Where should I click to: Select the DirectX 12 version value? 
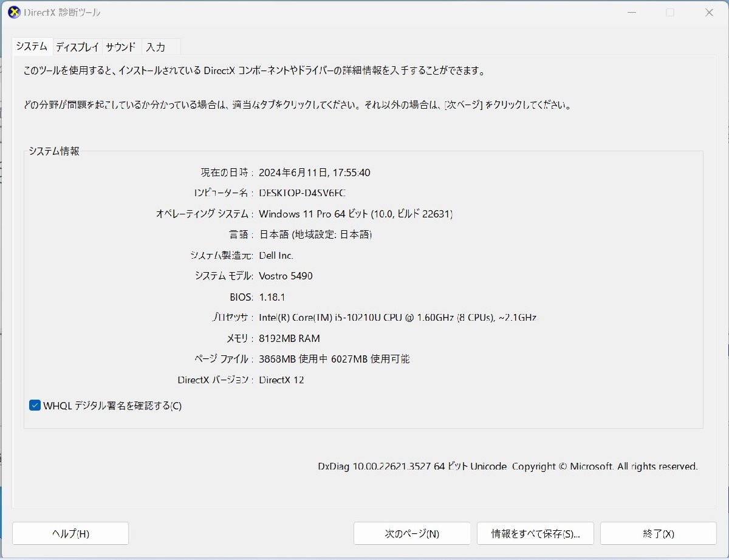pyautogui.click(x=281, y=380)
